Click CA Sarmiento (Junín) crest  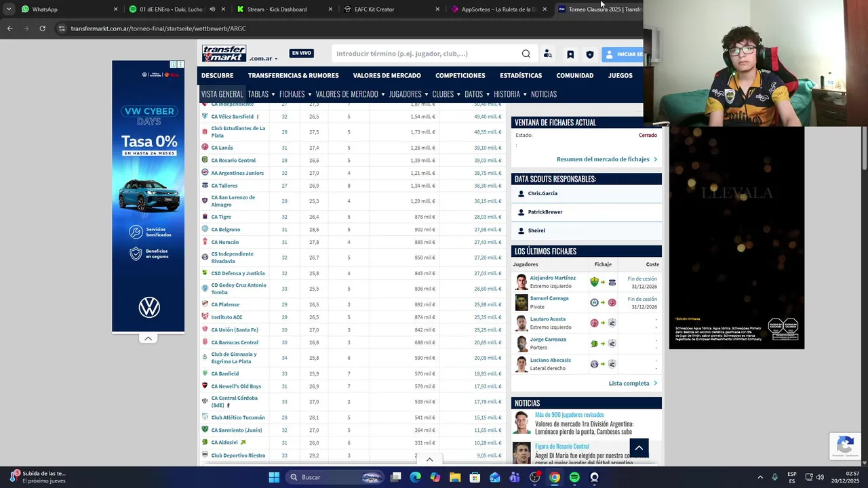click(x=205, y=429)
